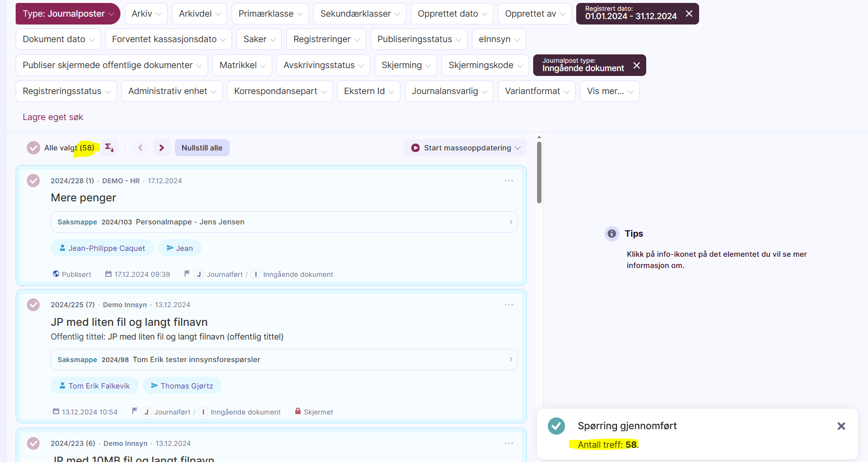The height and width of the screenshot is (463, 868).
Task: Open the eInnsyn filter
Action: click(499, 39)
